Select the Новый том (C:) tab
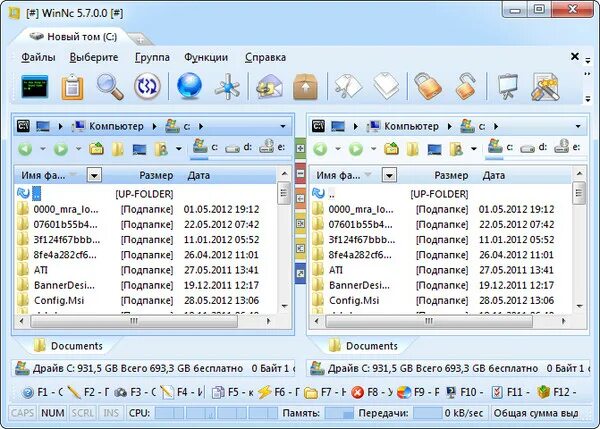Image resolution: width=600 pixels, height=429 pixels. (x=73, y=37)
